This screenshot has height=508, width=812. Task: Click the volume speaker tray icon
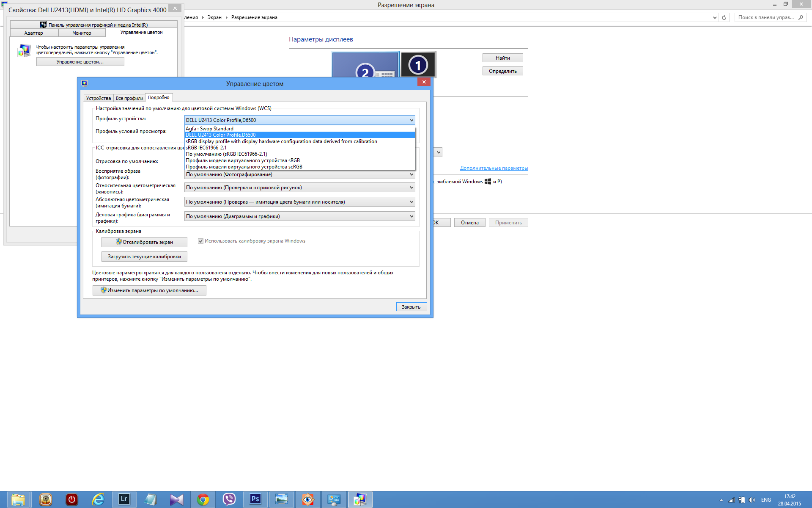click(x=752, y=500)
